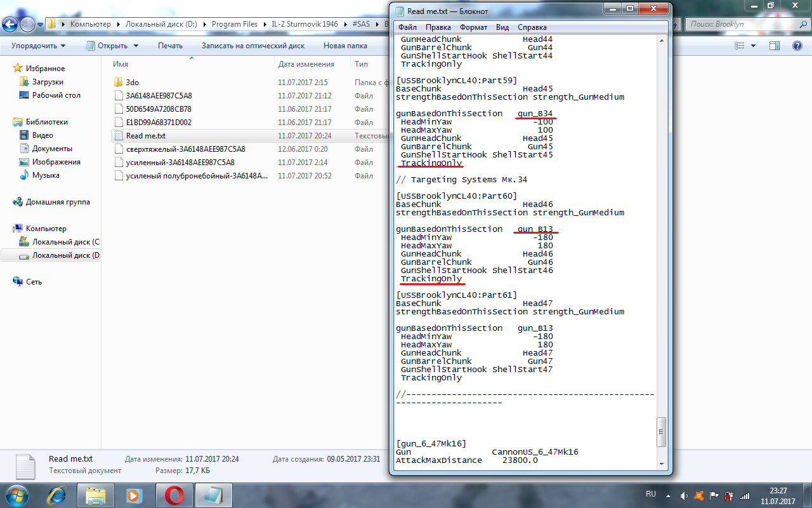The image size is (812, 508).
Task: Click the Action Center flag icon in tray
Action: pyautogui.click(x=714, y=496)
